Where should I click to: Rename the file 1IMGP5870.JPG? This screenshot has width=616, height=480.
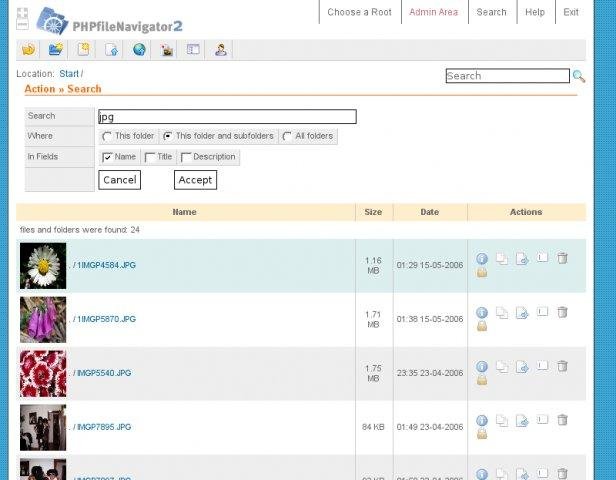click(x=542, y=311)
